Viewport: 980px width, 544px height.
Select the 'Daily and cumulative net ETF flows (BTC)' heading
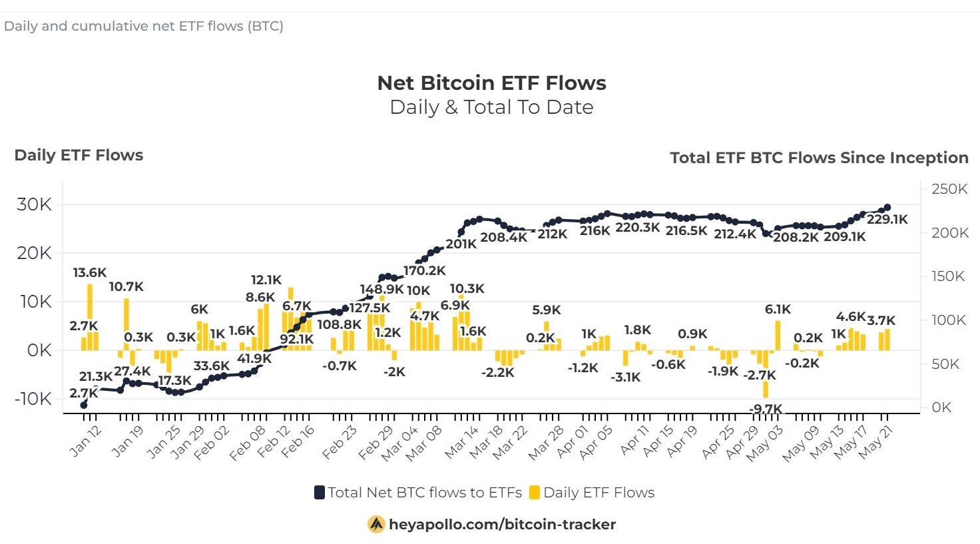tap(144, 27)
